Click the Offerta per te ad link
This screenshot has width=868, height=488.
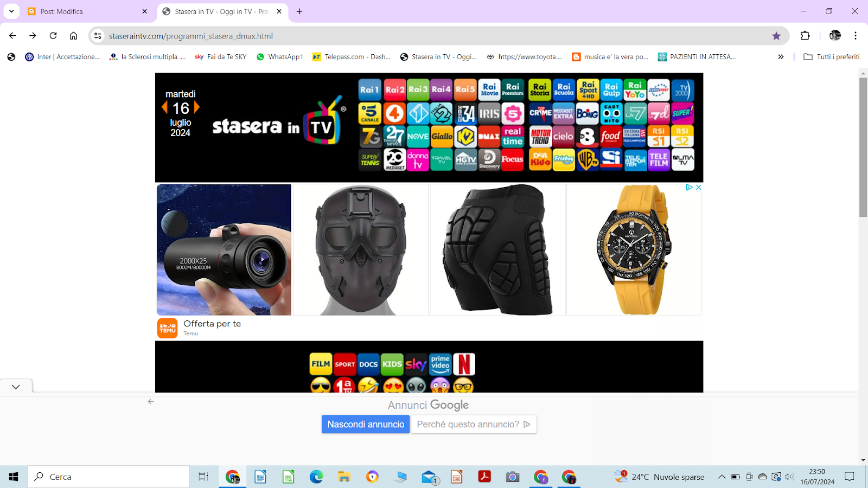pos(212,324)
